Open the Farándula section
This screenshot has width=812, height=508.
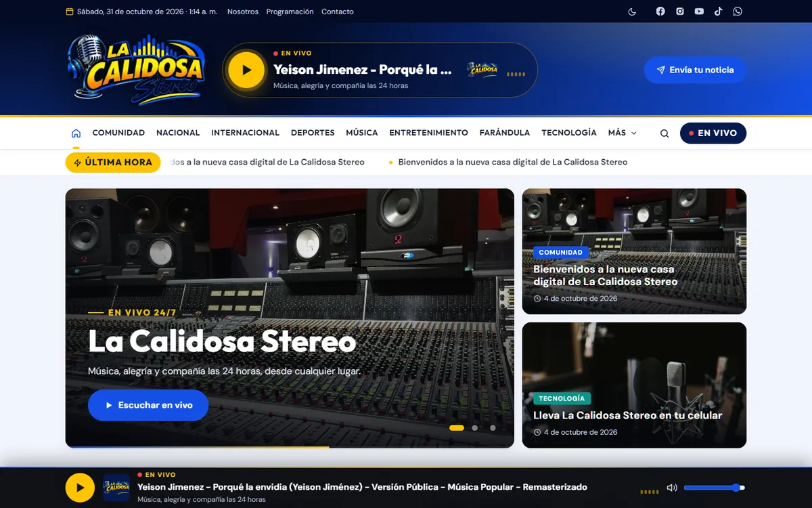pyautogui.click(x=505, y=133)
